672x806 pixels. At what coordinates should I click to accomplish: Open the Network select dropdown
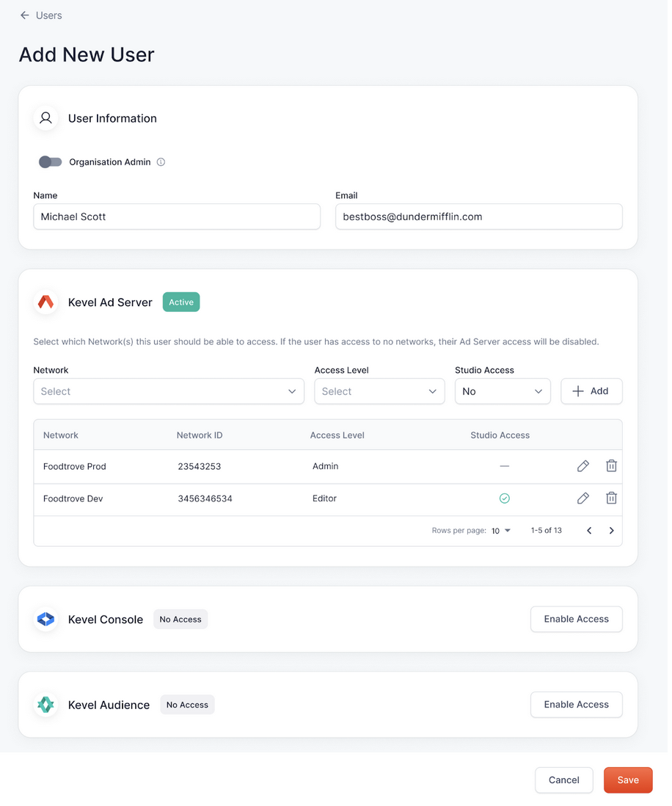point(169,391)
